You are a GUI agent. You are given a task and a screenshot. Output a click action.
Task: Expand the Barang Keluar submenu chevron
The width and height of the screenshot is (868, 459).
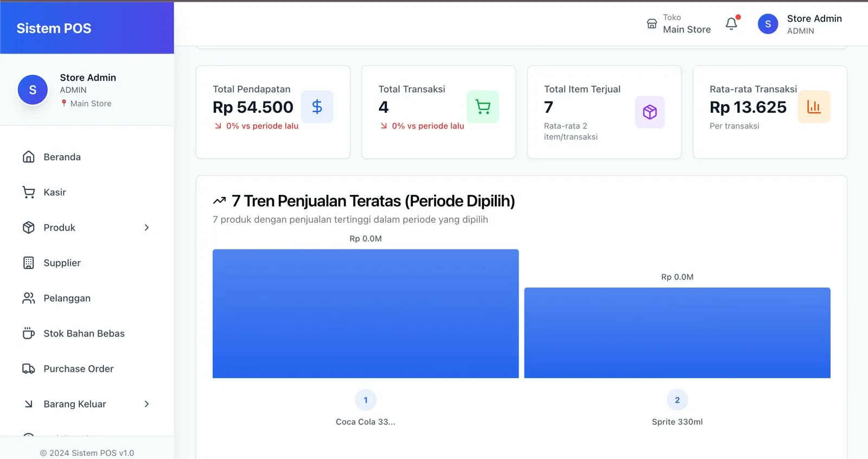click(146, 404)
